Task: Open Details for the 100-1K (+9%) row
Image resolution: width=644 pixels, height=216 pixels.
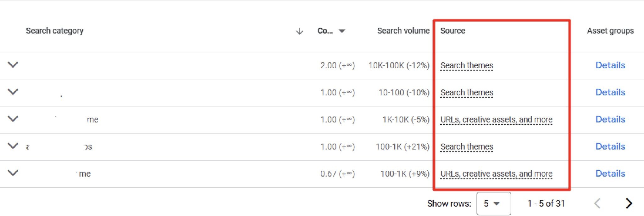Action: click(x=610, y=173)
